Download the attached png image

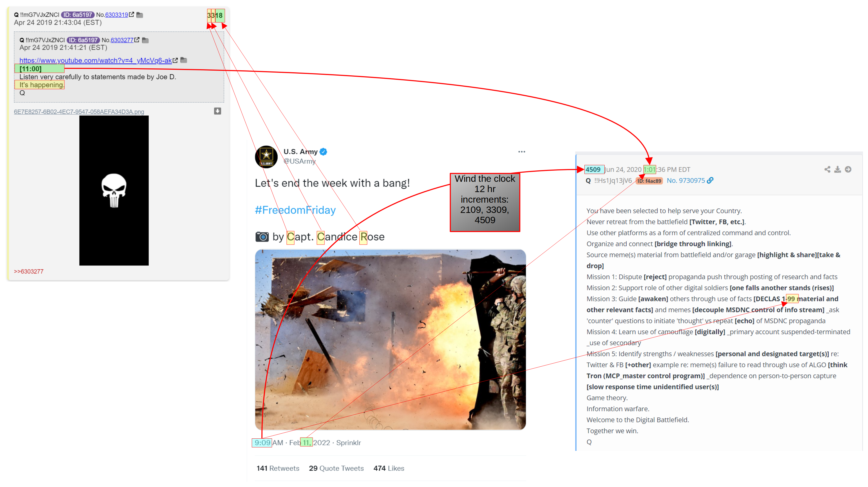pos(218,111)
